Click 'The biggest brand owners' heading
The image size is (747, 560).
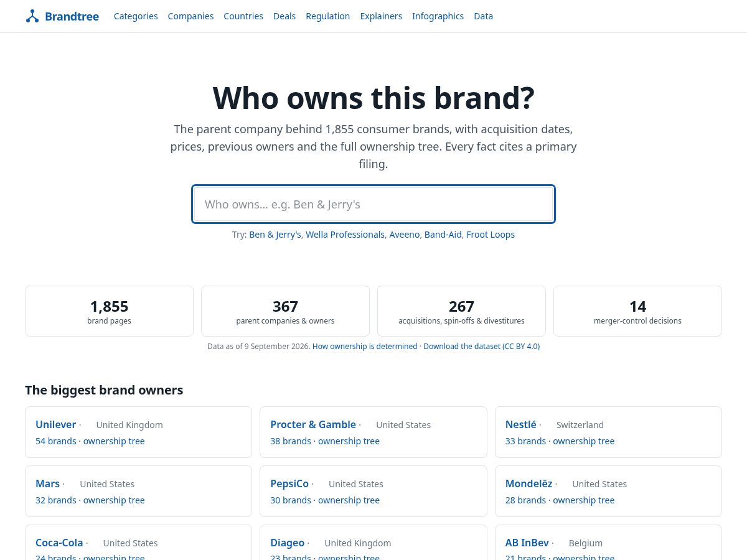[104, 390]
